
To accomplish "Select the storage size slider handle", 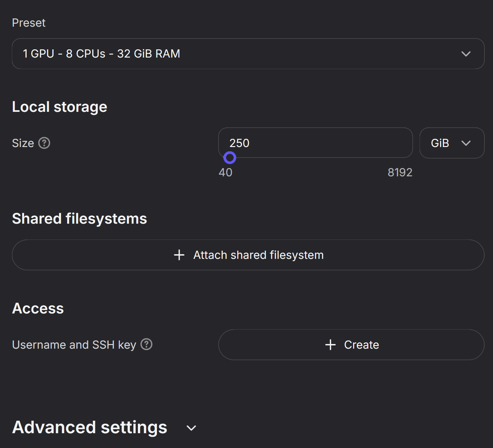I will point(230,158).
